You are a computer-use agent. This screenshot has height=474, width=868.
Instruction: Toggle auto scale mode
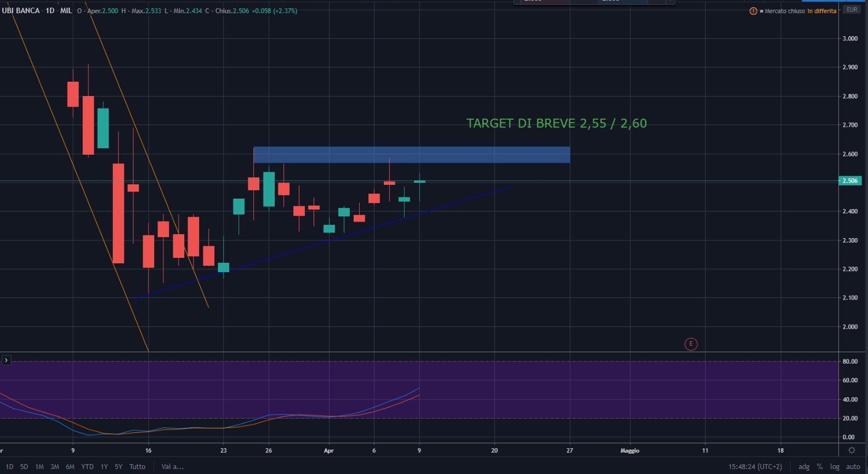point(853,467)
